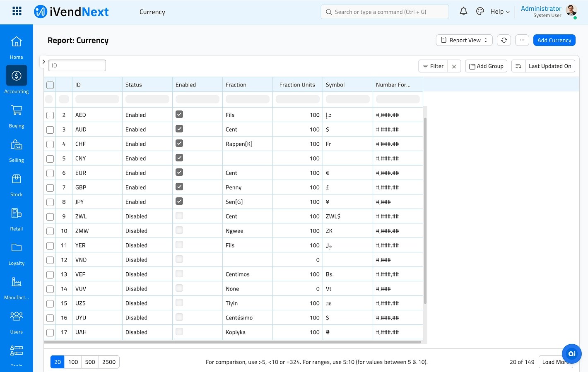
Task: Open the apps grid launcher icon
Action: point(17,11)
